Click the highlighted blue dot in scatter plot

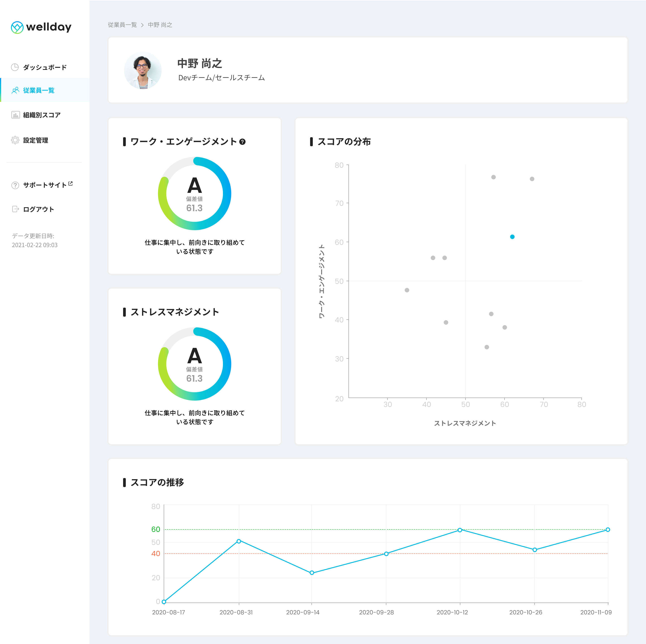[512, 237]
